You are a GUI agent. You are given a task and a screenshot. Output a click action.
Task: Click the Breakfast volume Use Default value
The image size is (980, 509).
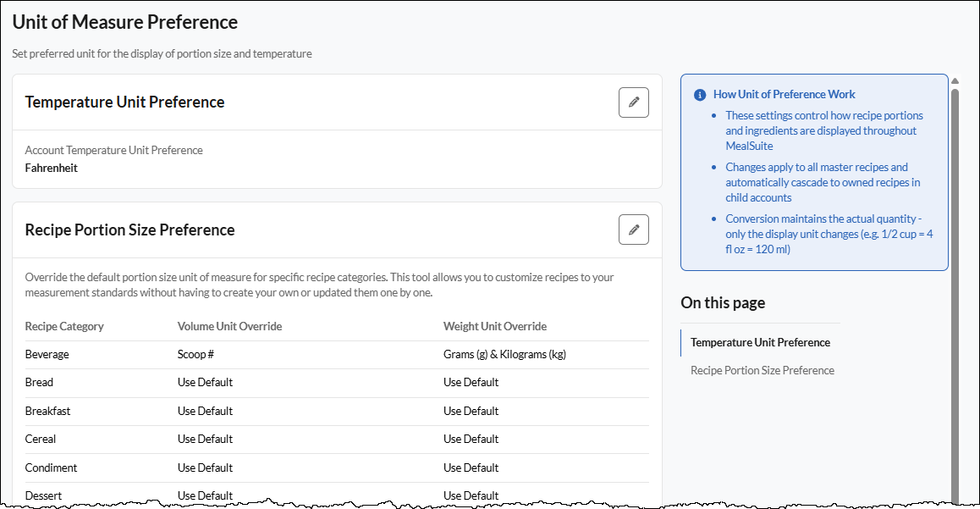coord(205,411)
